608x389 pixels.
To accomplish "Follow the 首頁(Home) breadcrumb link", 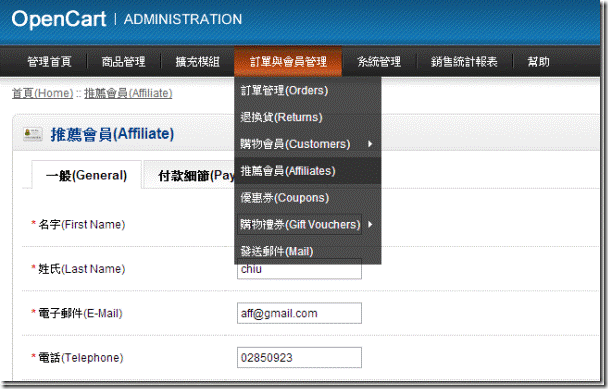I will pyautogui.click(x=42, y=93).
